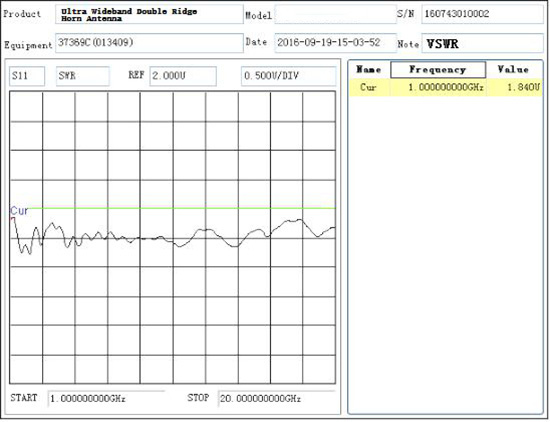This screenshot has width=550, height=422.
Task: Click the Equipment 37369C field
Action: tap(149, 43)
